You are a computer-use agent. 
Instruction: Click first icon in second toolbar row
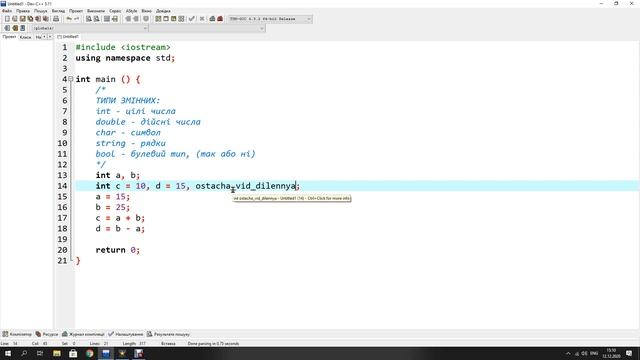click(7, 28)
